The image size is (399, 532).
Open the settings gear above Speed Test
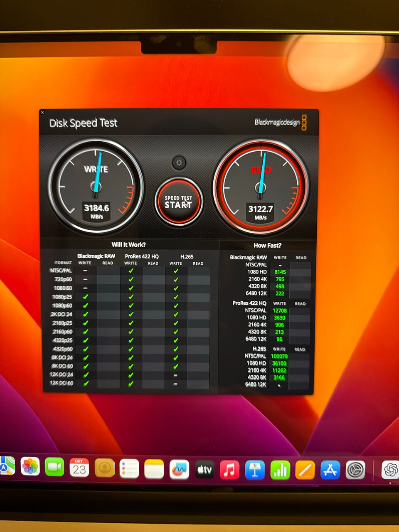pos(179,163)
